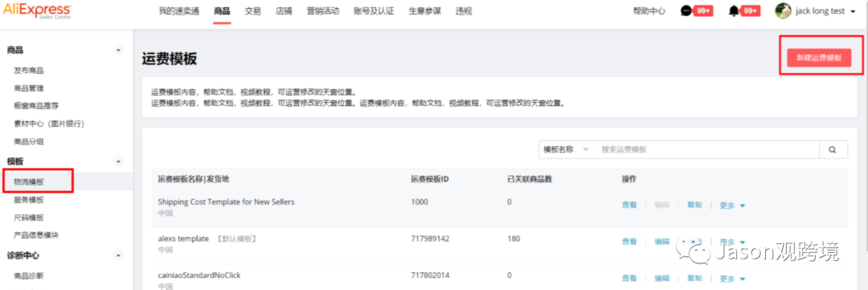Click 编辑 for cainiaoStandardNoClick
This screenshot has width=868, height=290.
662,278
